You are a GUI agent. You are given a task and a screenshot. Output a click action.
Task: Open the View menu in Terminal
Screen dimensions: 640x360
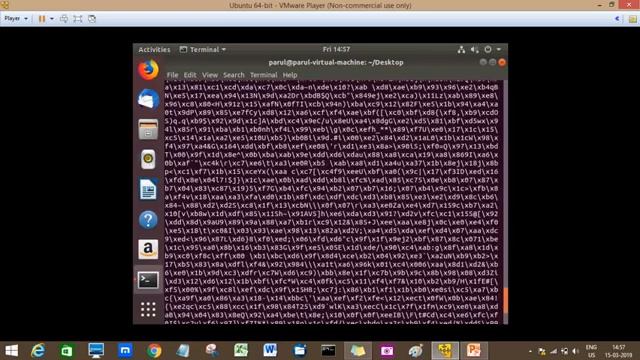210,75
